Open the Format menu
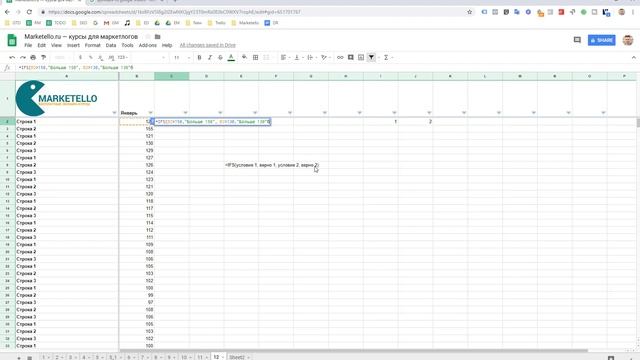 click(x=93, y=45)
